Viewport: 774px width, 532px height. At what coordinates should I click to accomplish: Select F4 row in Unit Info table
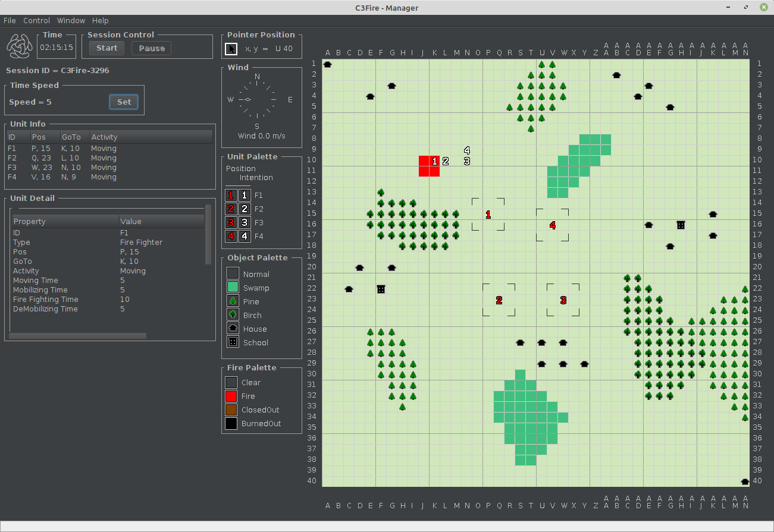coord(109,177)
